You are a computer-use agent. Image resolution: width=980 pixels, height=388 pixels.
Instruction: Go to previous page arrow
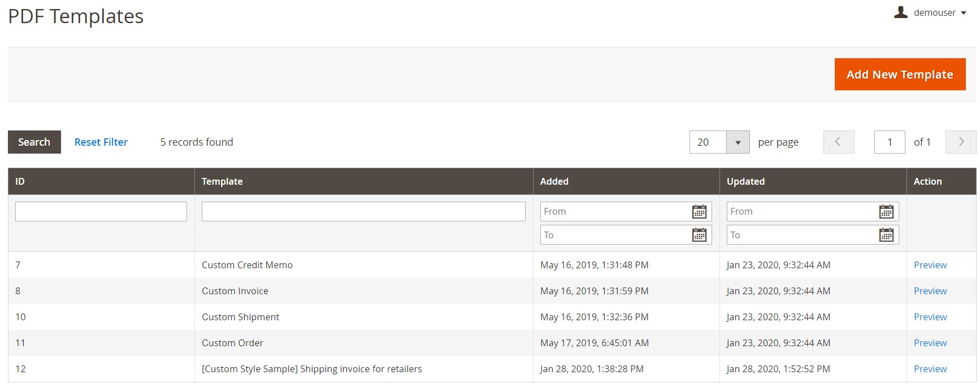click(838, 142)
